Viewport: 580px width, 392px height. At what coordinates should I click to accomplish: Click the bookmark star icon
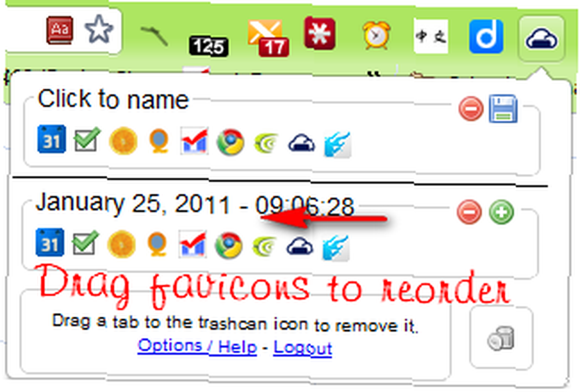(x=99, y=30)
